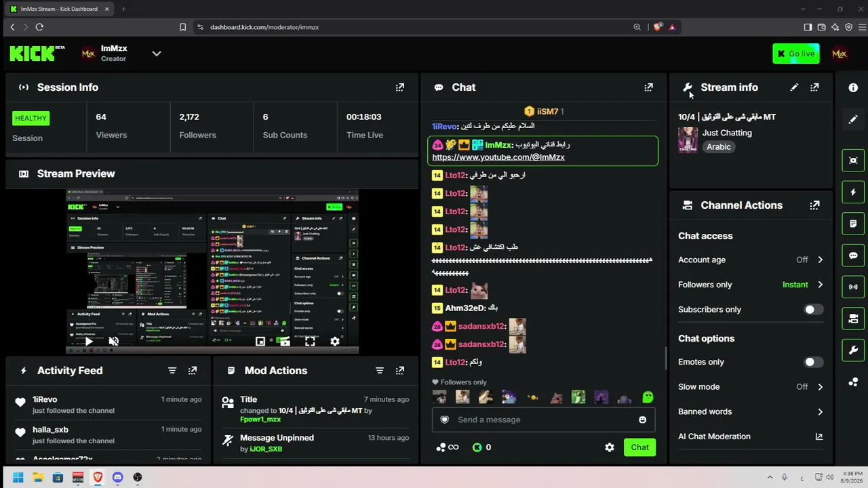Unmute the stream preview audio
Viewport: 868px width, 488px height.
[113, 342]
